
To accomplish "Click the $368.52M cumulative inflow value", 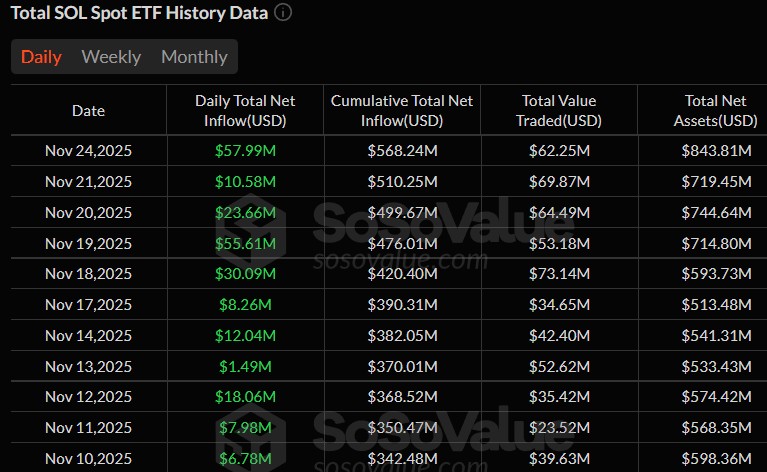I will [403, 397].
